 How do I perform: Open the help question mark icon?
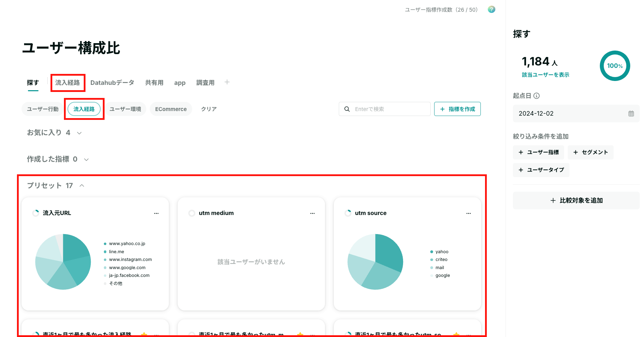491,10
